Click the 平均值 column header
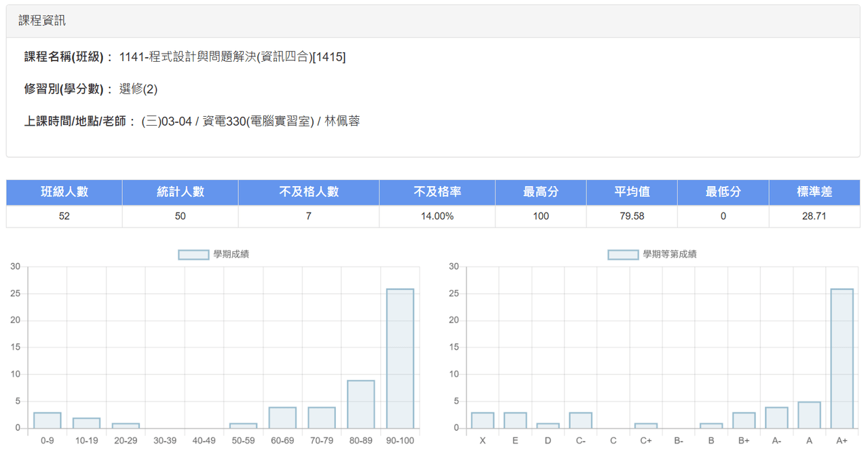This screenshot has height=449, width=868. [x=633, y=192]
